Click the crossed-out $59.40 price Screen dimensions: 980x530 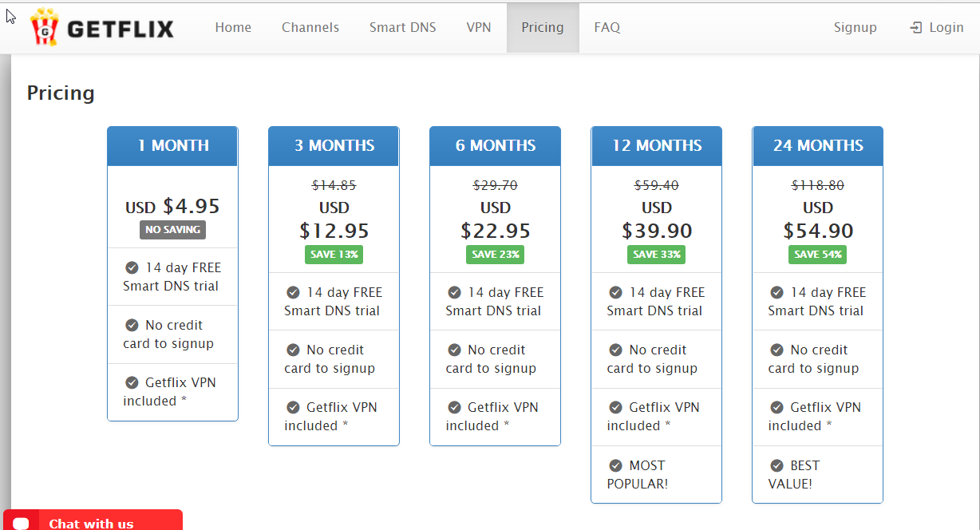[657, 185]
